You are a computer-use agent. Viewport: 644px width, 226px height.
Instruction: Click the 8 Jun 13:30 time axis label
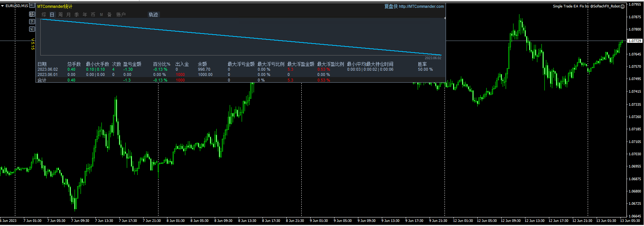tap(247, 221)
